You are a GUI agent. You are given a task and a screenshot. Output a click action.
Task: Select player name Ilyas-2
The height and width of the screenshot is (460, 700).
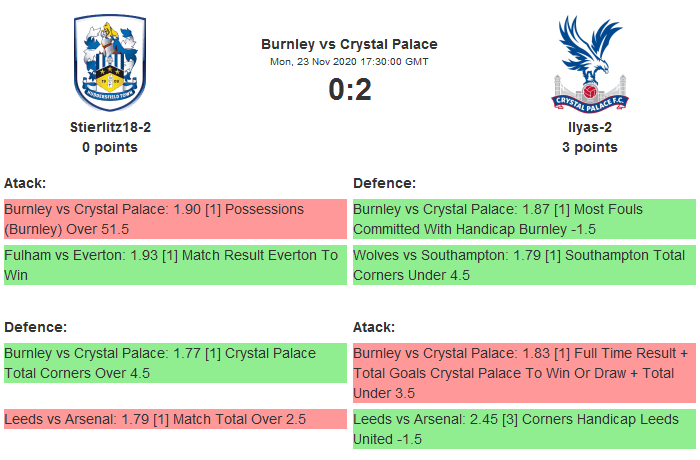(x=589, y=127)
